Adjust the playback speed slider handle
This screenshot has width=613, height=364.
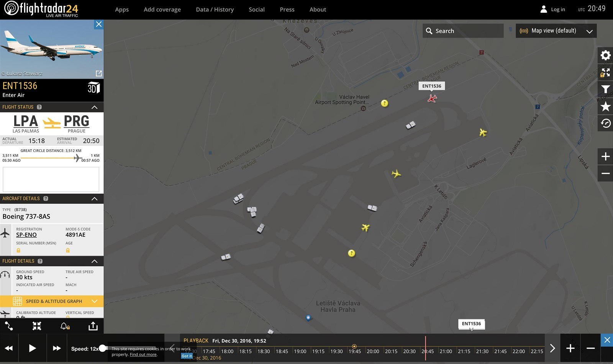(x=102, y=348)
